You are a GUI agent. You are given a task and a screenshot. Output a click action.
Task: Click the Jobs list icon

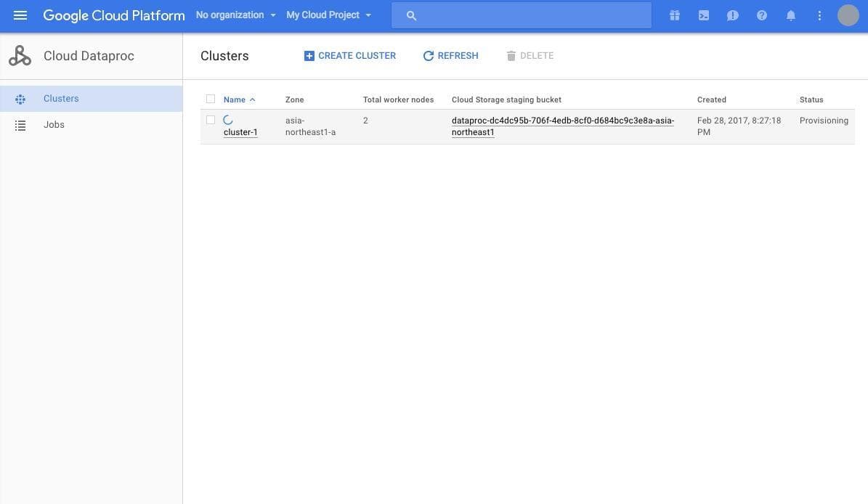[20, 126]
